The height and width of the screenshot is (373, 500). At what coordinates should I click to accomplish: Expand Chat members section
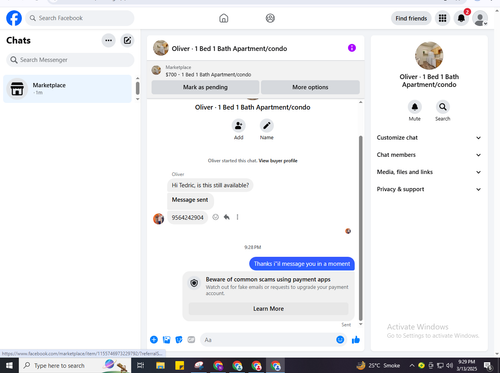point(429,155)
